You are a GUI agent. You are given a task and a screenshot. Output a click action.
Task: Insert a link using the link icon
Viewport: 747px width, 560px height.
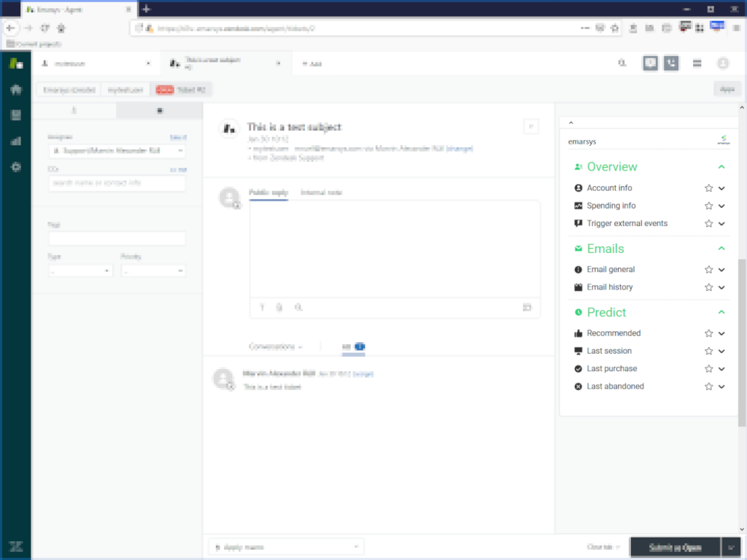[298, 308]
